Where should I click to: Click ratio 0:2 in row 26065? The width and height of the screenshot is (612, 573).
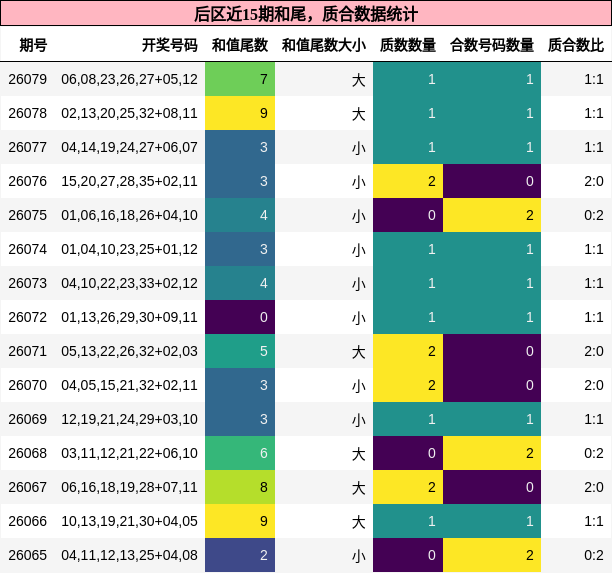pos(594,555)
